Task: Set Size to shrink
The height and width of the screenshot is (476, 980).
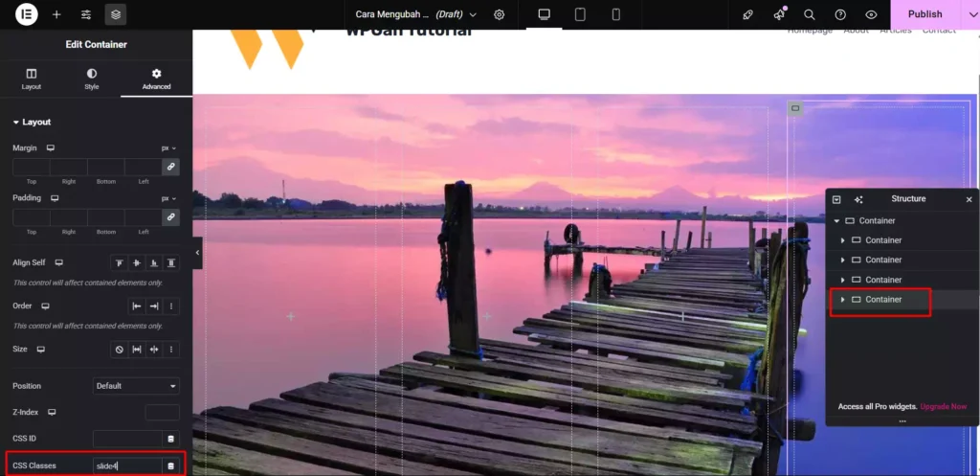Action: (x=154, y=350)
